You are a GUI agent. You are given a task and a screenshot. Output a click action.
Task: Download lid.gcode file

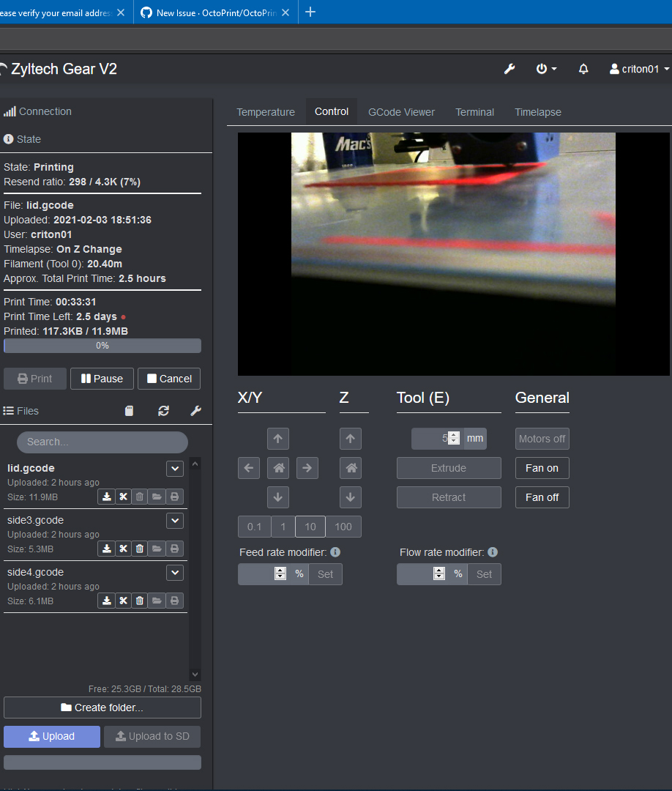pyautogui.click(x=106, y=497)
